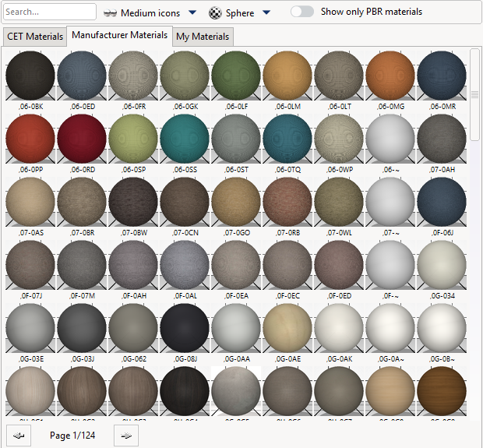The height and width of the screenshot is (448, 483).
Task: Select the white ,0G-0B~ material
Action: 442,329
